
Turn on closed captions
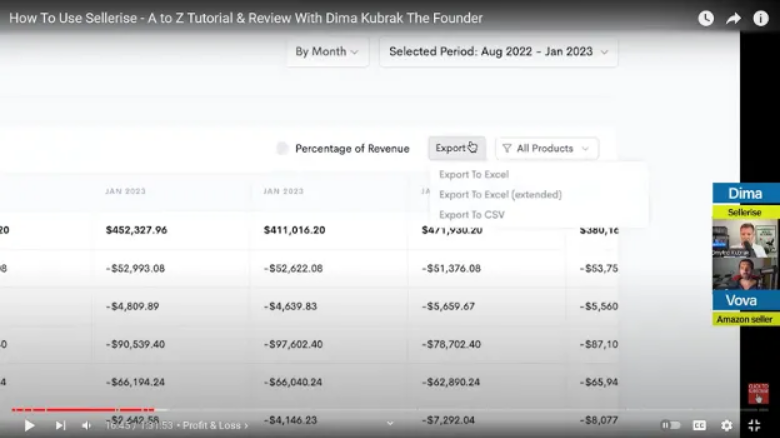[699, 426]
